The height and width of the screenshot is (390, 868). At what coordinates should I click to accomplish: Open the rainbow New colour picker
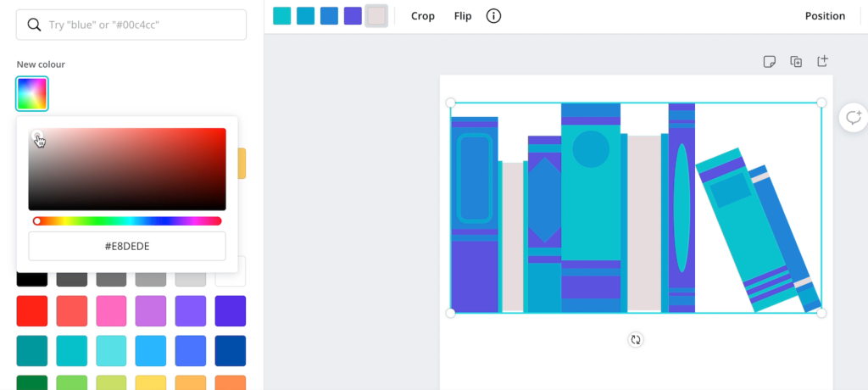pos(32,93)
